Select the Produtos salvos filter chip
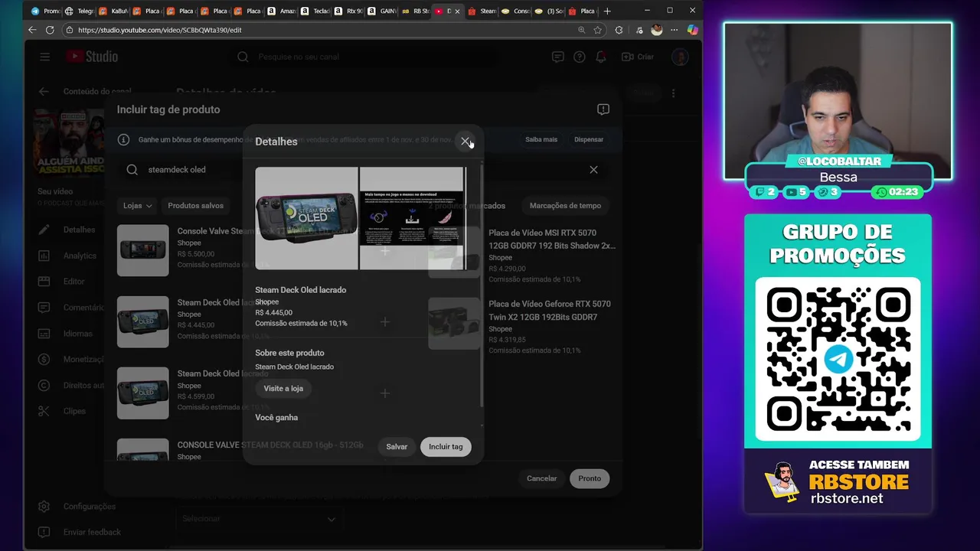The height and width of the screenshot is (551, 980). point(196,206)
